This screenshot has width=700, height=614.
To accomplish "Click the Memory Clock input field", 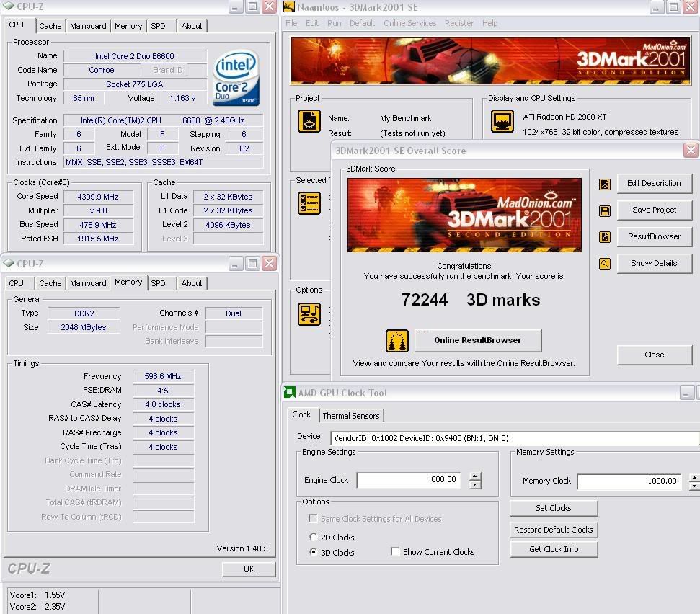I will 629,481.
